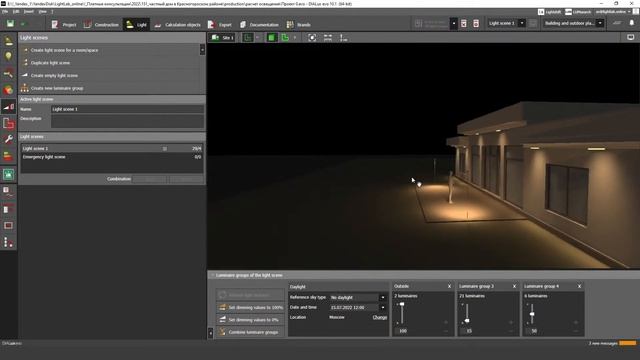Click the light scene Description field

tap(127, 121)
